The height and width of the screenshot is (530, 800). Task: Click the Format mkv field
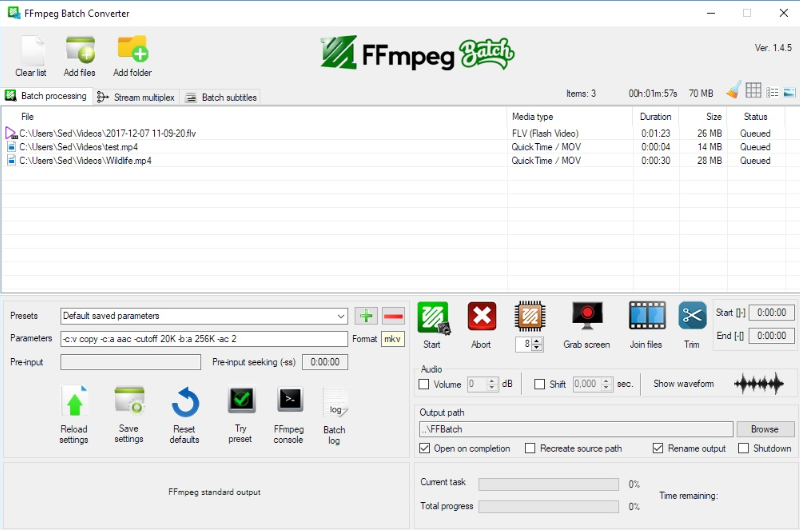[x=392, y=339]
